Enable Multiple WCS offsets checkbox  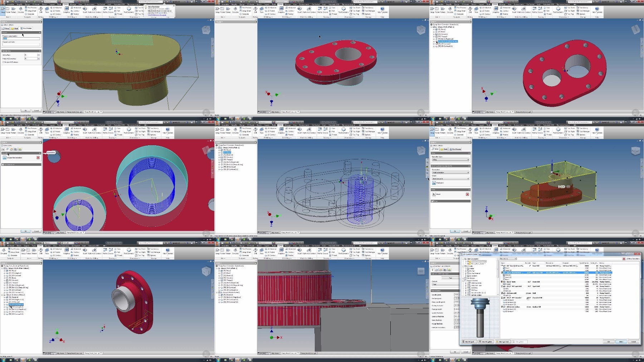click(4, 62)
